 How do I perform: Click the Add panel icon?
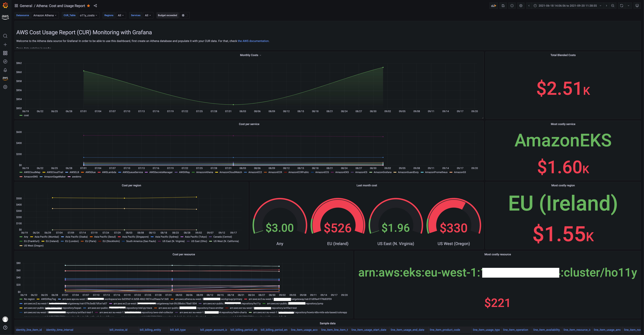pos(493,6)
